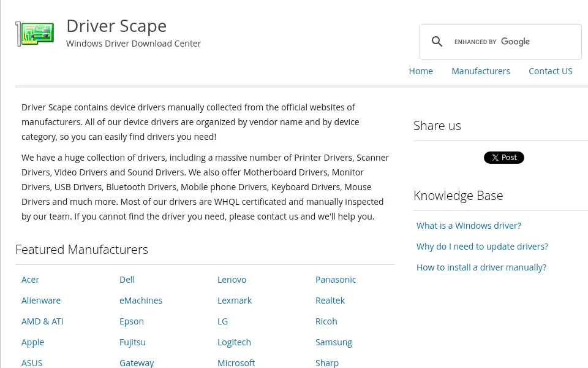The height and width of the screenshot is (368, 588).
Task: Open AMD & ATI manufacturer drivers
Action: coord(42,321)
